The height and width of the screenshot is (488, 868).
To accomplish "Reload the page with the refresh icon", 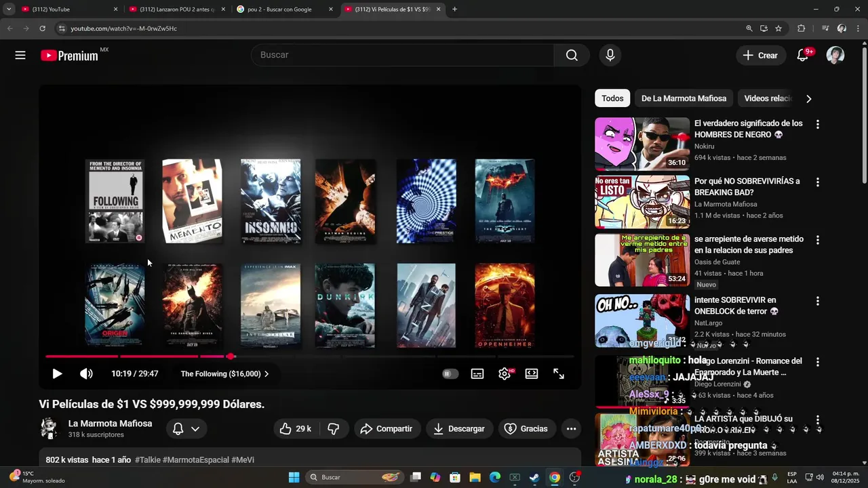I will [x=42, y=28].
